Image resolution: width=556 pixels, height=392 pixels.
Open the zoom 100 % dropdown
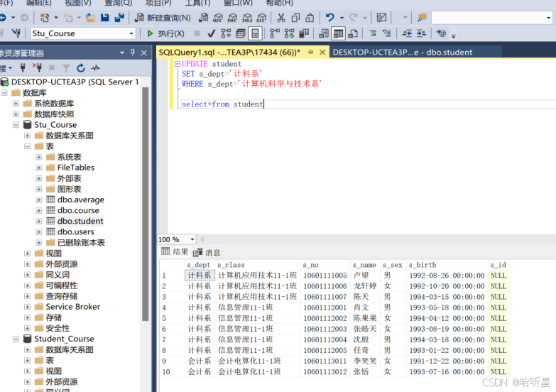click(192, 239)
